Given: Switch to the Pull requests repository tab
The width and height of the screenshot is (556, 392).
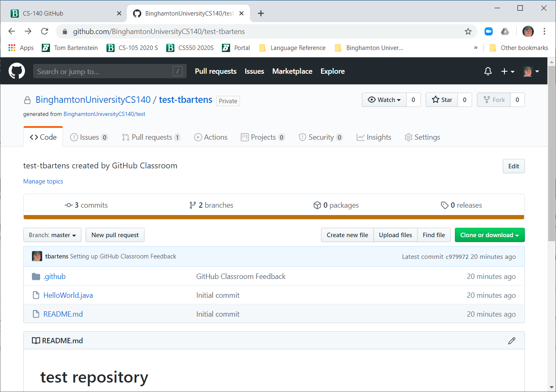Looking at the screenshot, I should (151, 137).
